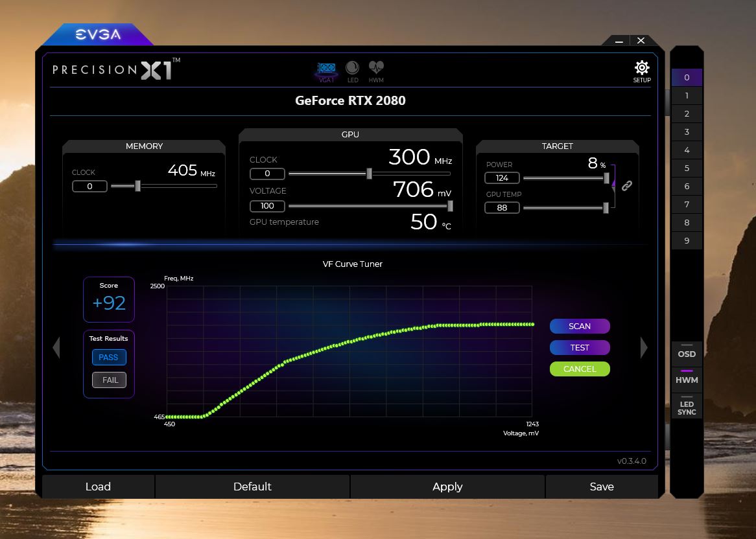Image resolution: width=756 pixels, height=539 pixels.
Task: Start the VF curve SCAN
Action: pyautogui.click(x=580, y=326)
